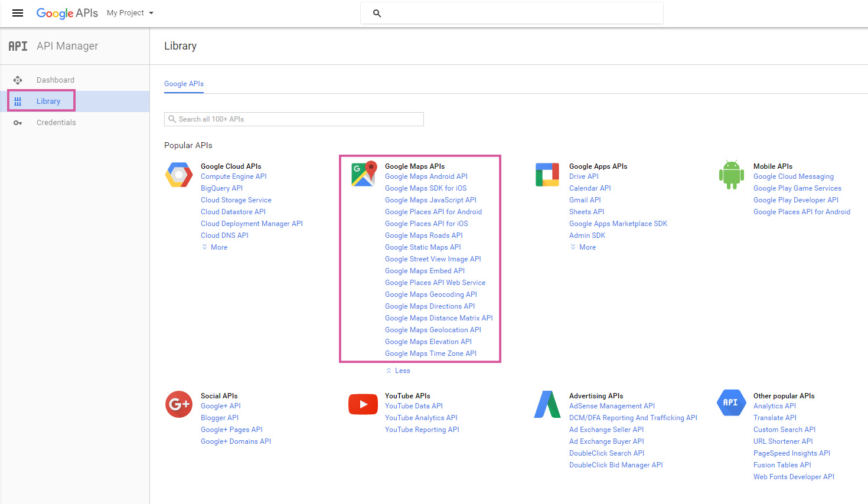Open Google Places API for iOS link
The width and height of the screenshot is (868, 504).
[x=426, y=224]
